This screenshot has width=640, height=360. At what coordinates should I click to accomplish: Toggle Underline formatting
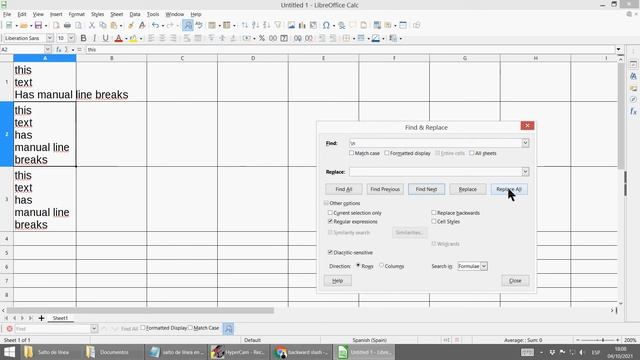(x=105, y=38)
